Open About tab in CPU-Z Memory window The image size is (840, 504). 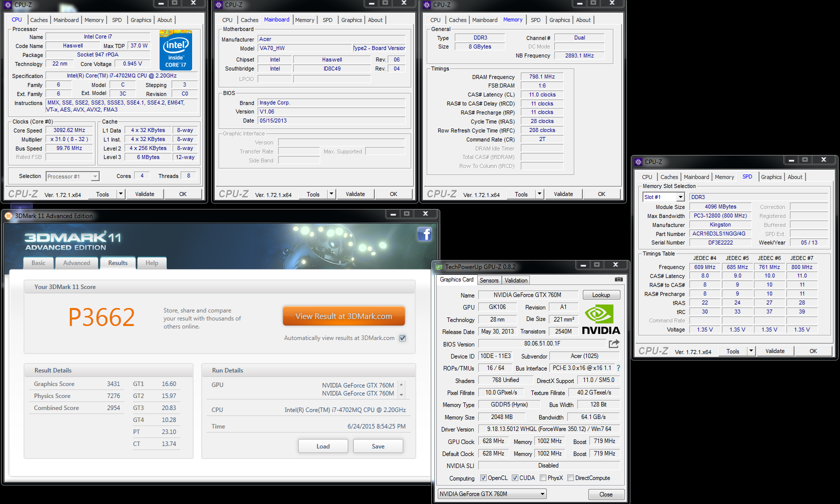pyautogui.click(x=583, y=20)
